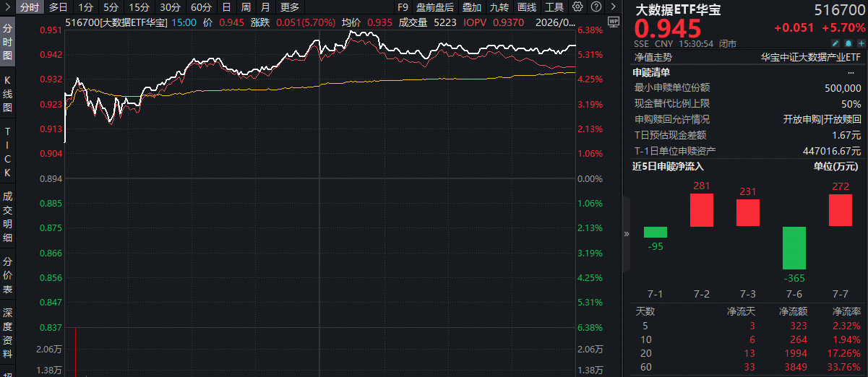The width and height of the screenshot is (868, 377).
Task: Switch to 15分 interval
Action: 139,7
